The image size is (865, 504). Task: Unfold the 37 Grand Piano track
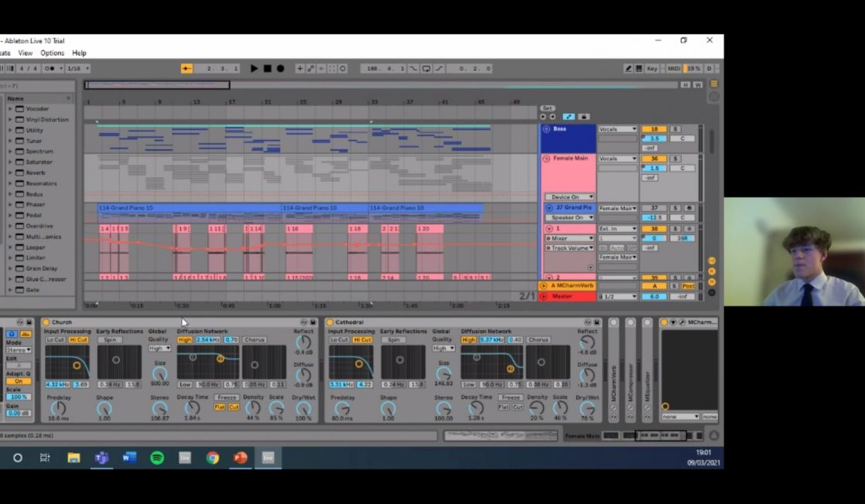(x=549, y=208)
